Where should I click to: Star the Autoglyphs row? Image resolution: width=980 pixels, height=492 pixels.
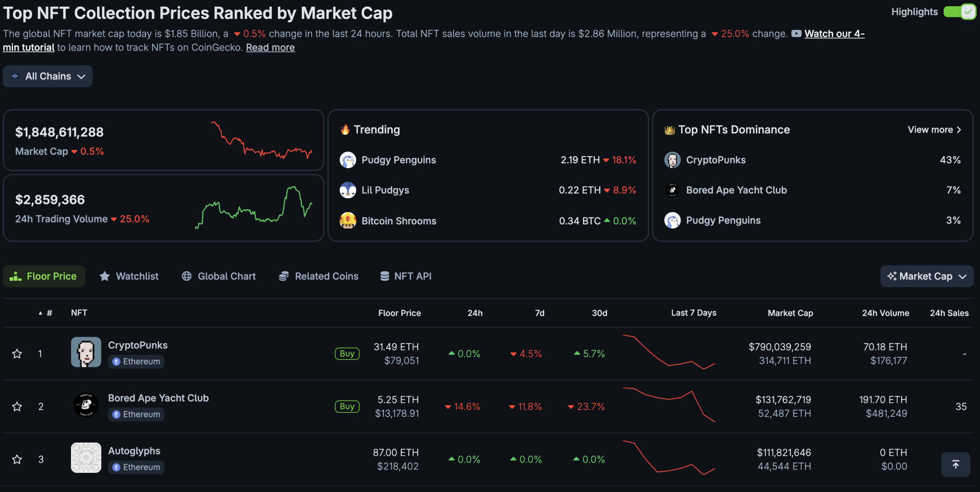[x=17, y=459]
